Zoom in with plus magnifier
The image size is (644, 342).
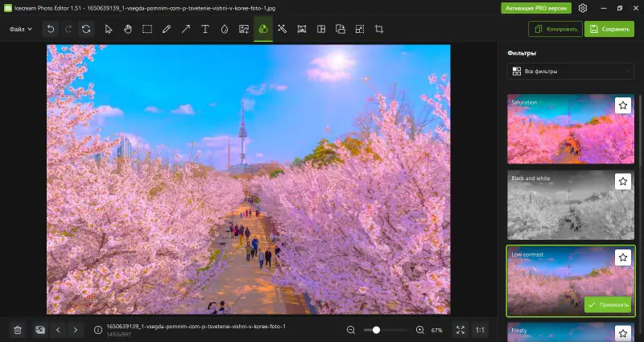[x=420, y=330]
